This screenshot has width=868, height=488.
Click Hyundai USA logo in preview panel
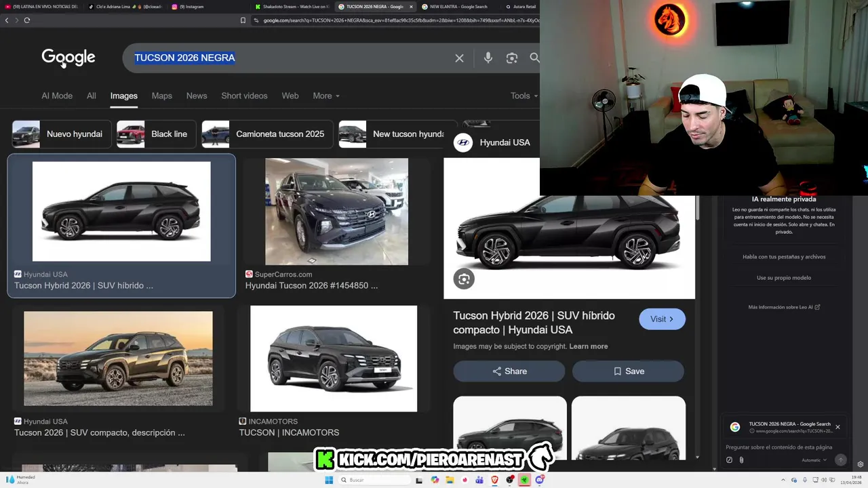point(463,142)
